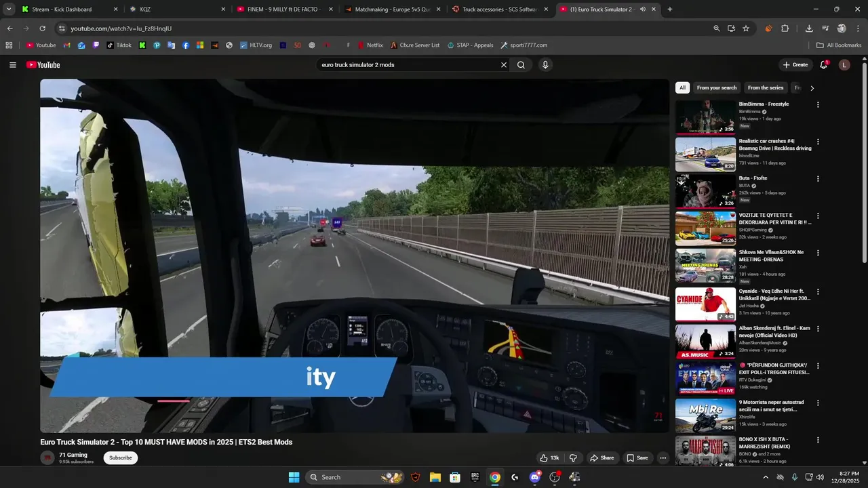
Task: Open YouTube notifications bell
Action: tap(824, 65)
